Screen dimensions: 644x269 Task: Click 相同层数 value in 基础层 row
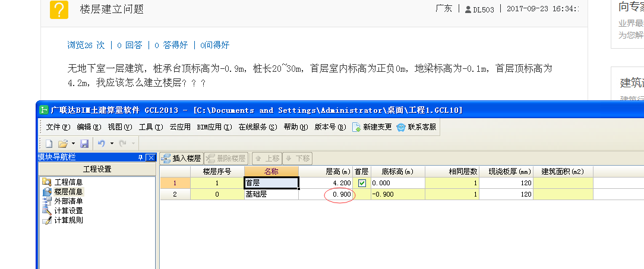pos(452,194)
